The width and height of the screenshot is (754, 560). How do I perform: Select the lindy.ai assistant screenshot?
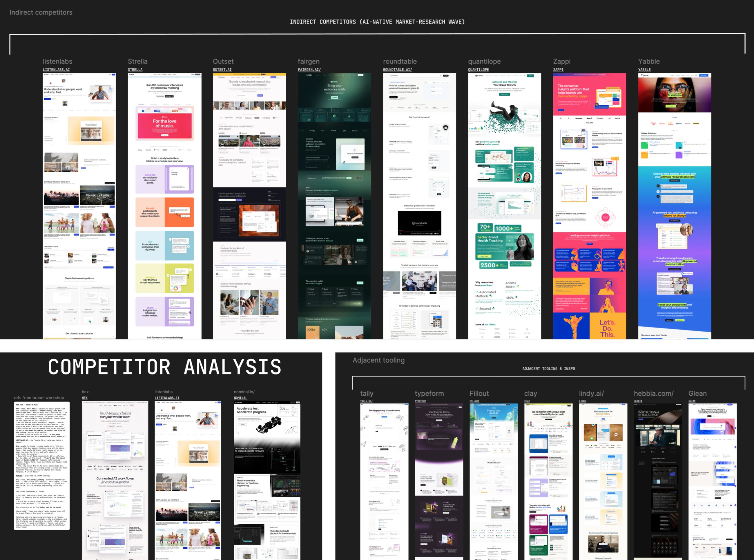click(x=603, y=481)
